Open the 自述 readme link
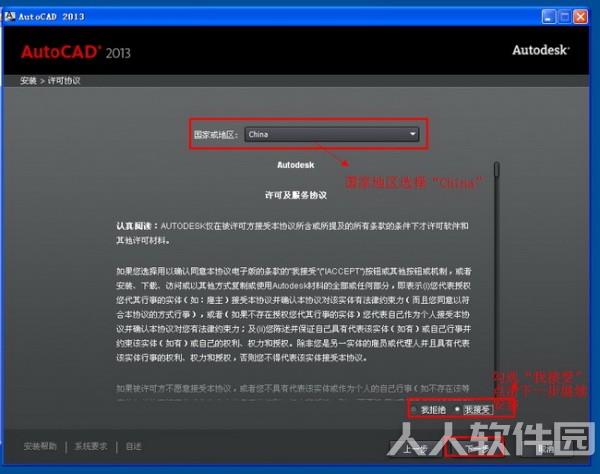Image resolution: width=600 pixels, height=474 pixels. tap(134, 446)
